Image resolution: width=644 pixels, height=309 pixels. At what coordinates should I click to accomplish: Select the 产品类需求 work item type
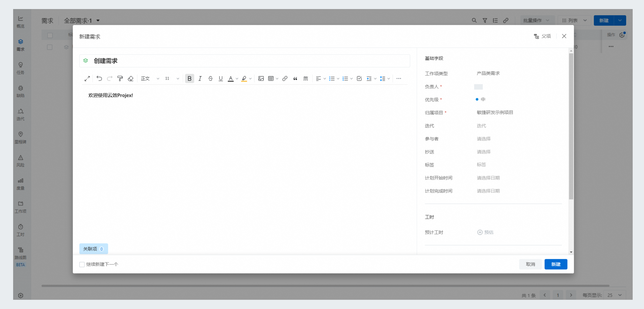click(488, 74)
